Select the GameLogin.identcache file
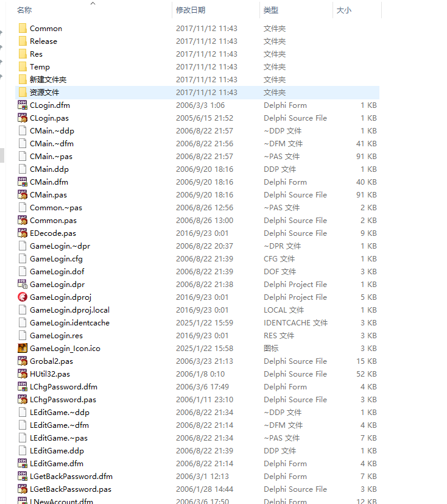The height and width of the screenshot is (504, 447). 69,322
